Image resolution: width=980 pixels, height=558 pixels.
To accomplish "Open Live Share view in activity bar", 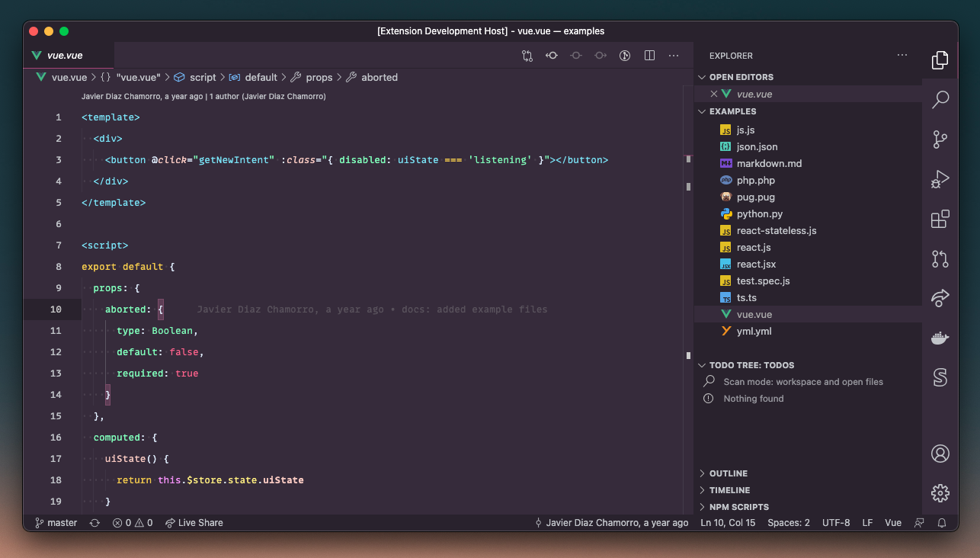I will [x=940, y=298].
